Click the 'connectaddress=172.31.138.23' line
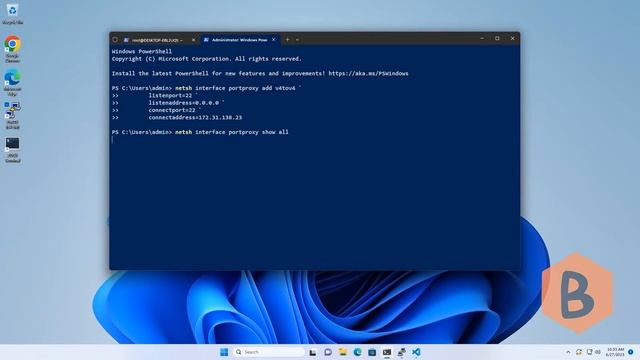 click(195, 118)
